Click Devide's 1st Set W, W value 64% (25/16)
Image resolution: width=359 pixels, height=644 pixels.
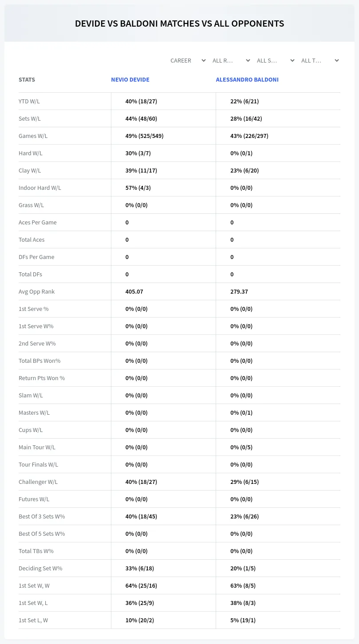pos(141,585)
